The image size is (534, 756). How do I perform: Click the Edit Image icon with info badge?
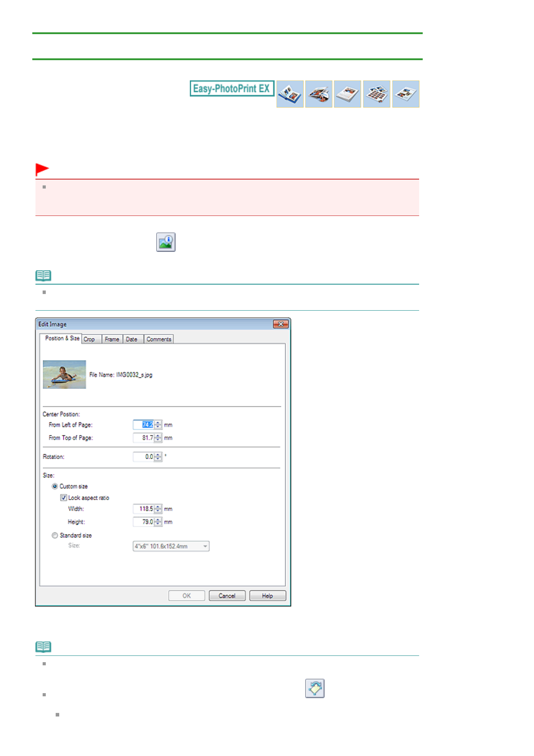pos(166,242)
